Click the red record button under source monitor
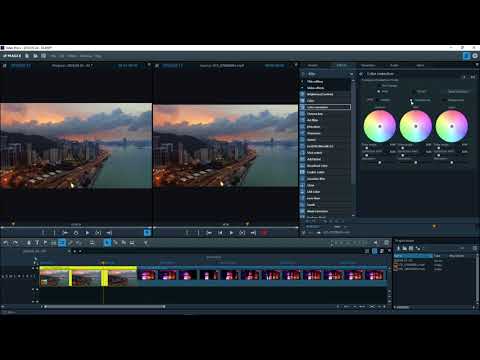The image size is (480, 360). tap(264, 233)
